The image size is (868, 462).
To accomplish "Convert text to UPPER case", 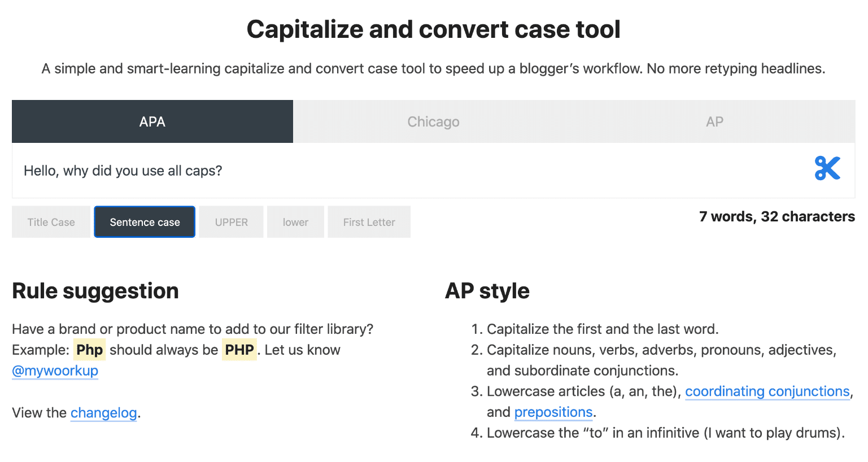I will (231, 221).
